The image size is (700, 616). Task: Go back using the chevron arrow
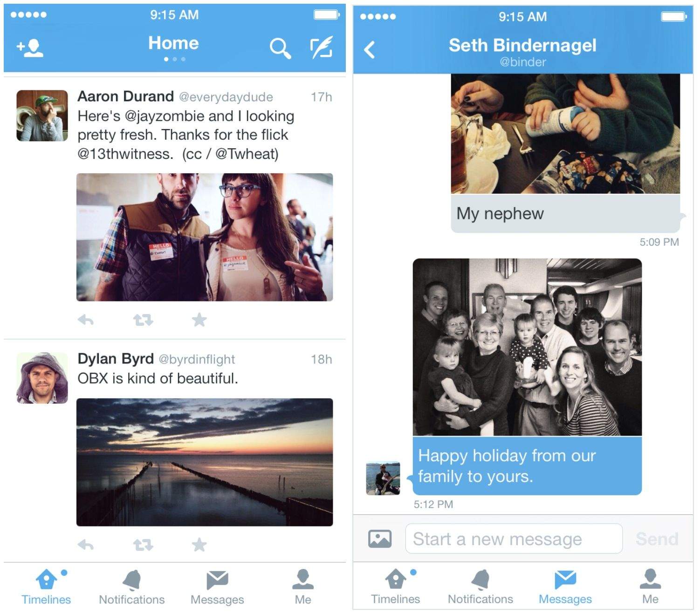tap(370, 49)
